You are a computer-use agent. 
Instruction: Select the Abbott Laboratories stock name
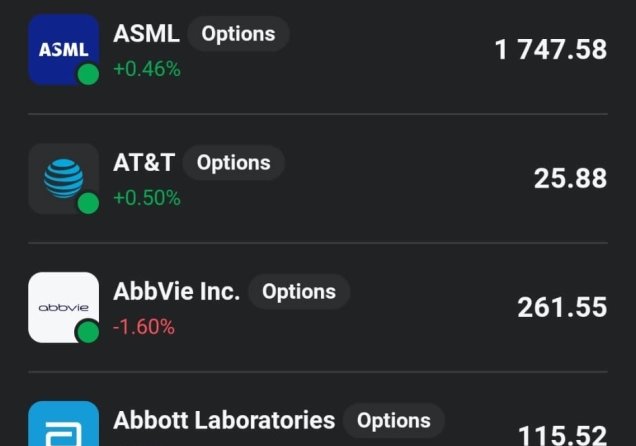(224, 420)
